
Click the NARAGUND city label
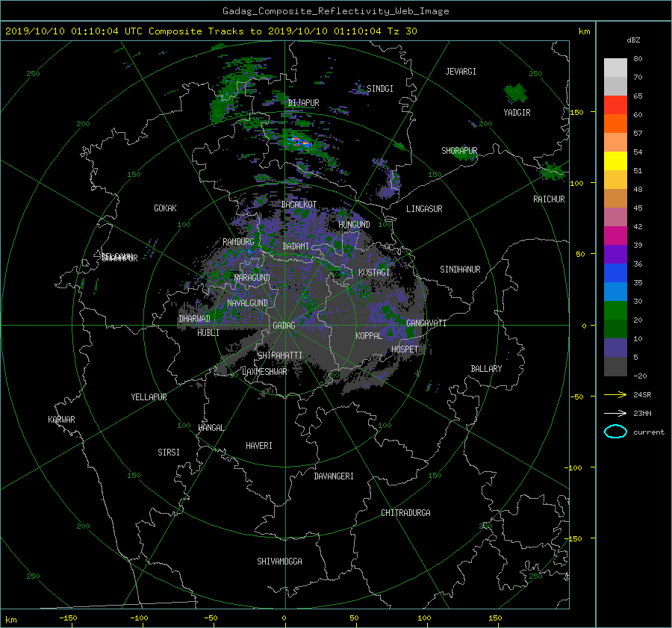click(x=252, y=278)
